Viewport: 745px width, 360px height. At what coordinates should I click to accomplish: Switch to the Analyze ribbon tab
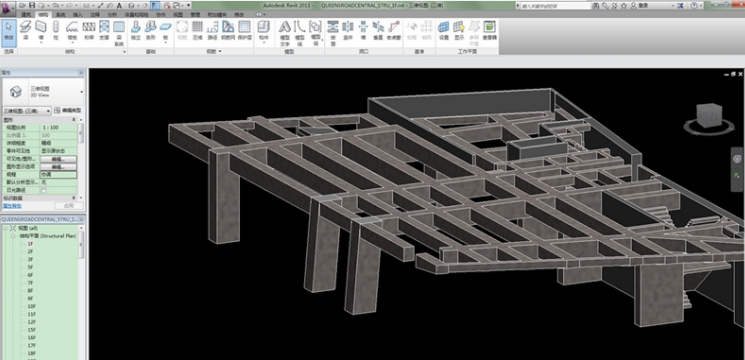point(112,15)
